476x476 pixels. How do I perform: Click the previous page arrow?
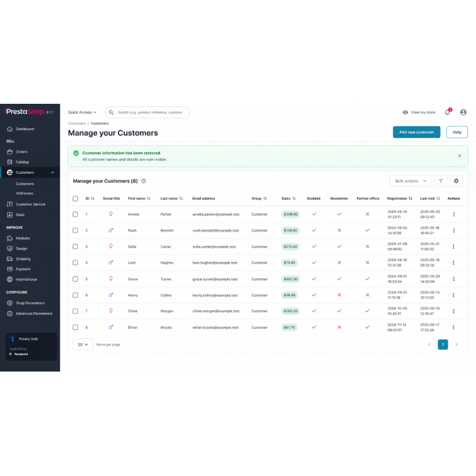[x=429, y=344]
